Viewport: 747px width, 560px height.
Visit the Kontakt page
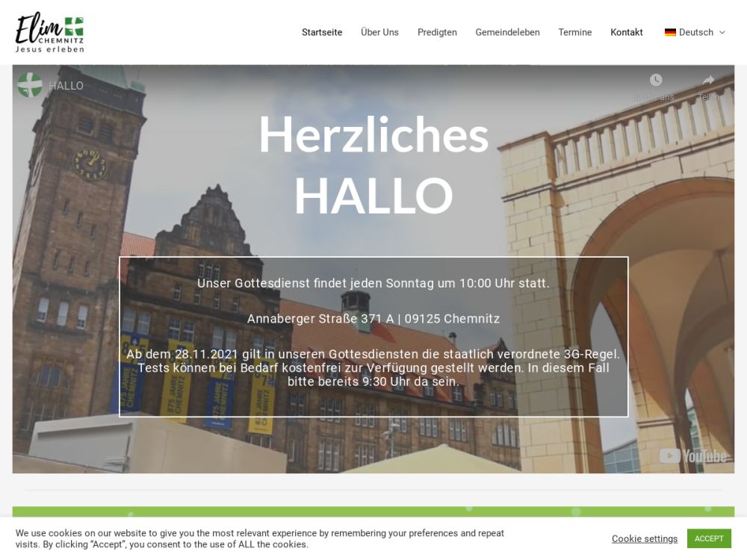[x=626, y=32]
